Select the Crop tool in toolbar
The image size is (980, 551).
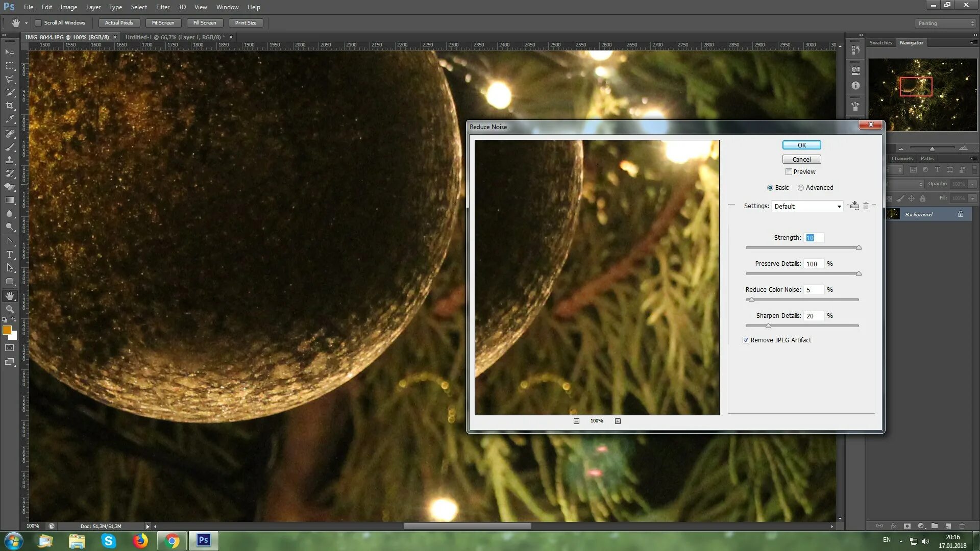point(10,106)
